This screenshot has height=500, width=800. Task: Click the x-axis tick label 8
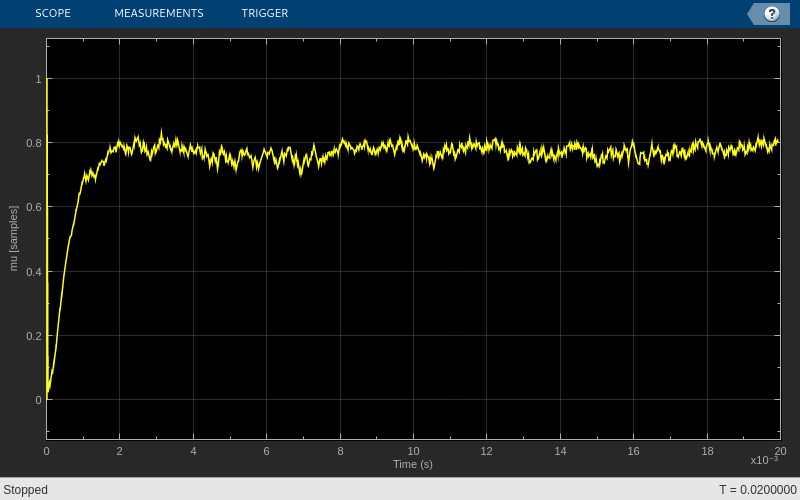[x=340, y=451]
